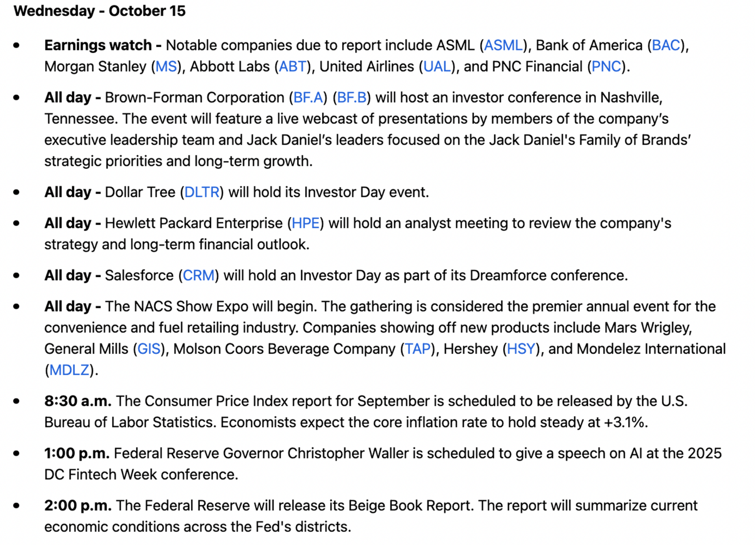Click the PNC ticker link

coord(606,67)
